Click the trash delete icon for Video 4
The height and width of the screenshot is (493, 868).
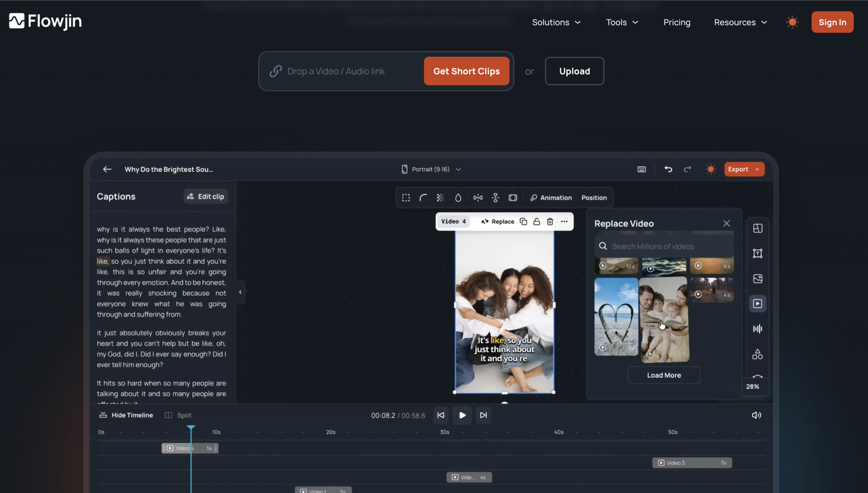(x=550, y=221)
